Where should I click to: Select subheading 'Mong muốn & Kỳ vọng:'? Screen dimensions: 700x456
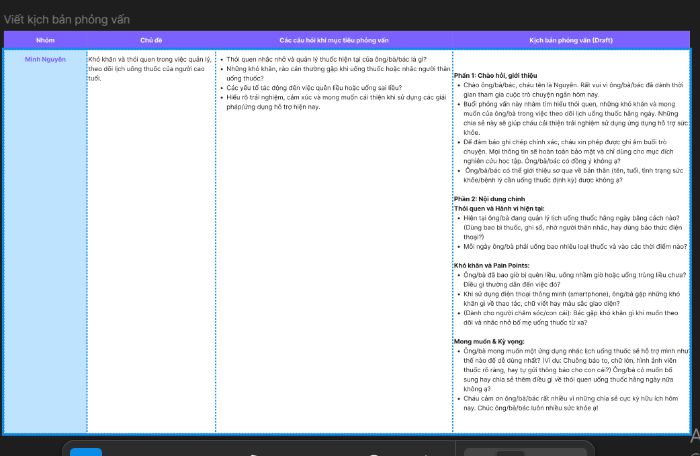coord(489,341)
